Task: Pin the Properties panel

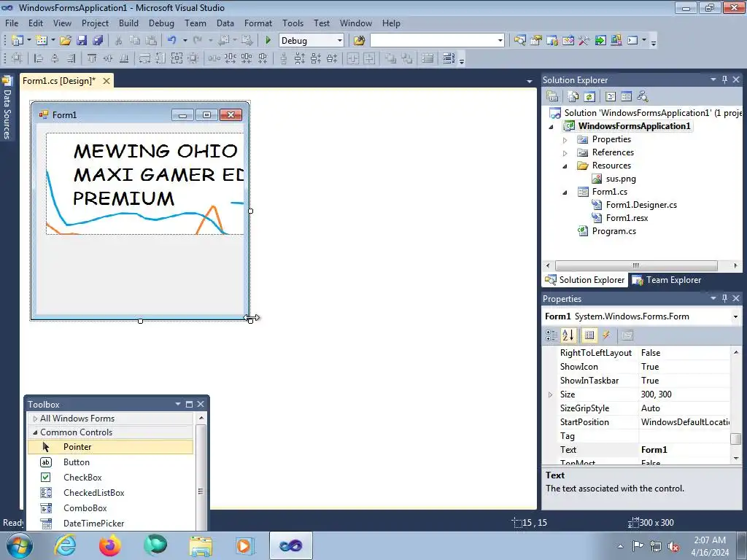Action: (724, 298)
